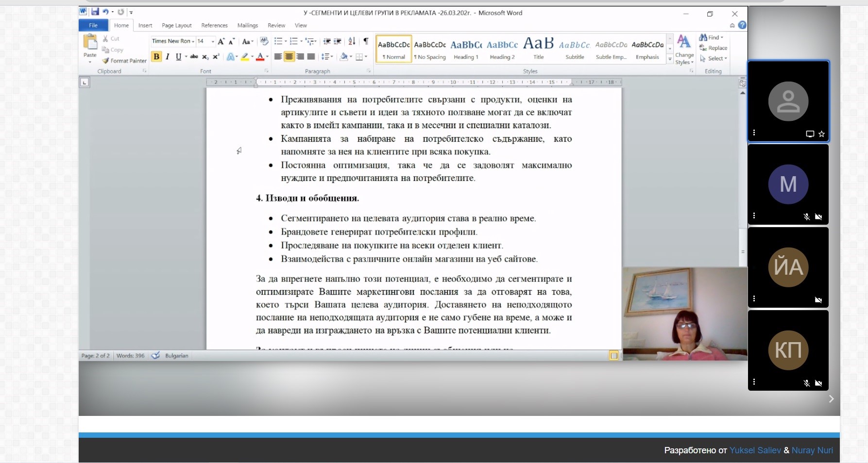Apply the Title style
Viewport: 868px width, 463px height.
(x=539, y=49)
